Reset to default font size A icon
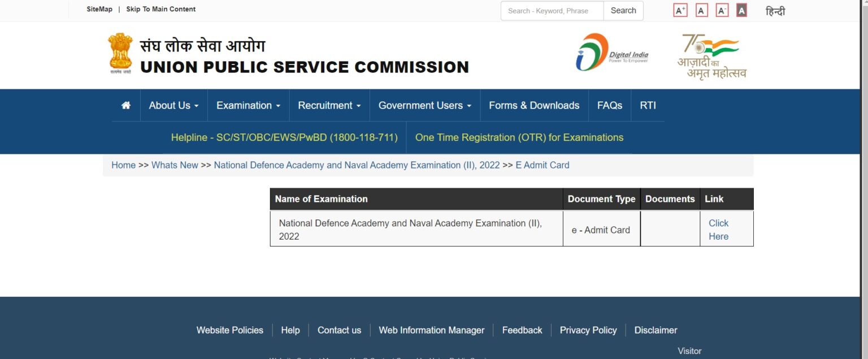The height and width of the screenshot is (359, 868). (x=701, y=10)
